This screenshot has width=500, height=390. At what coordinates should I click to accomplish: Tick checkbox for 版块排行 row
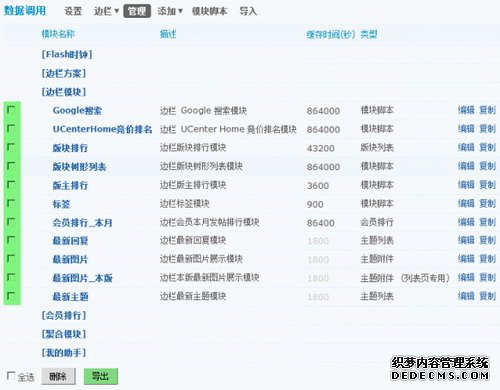point(11,147)
